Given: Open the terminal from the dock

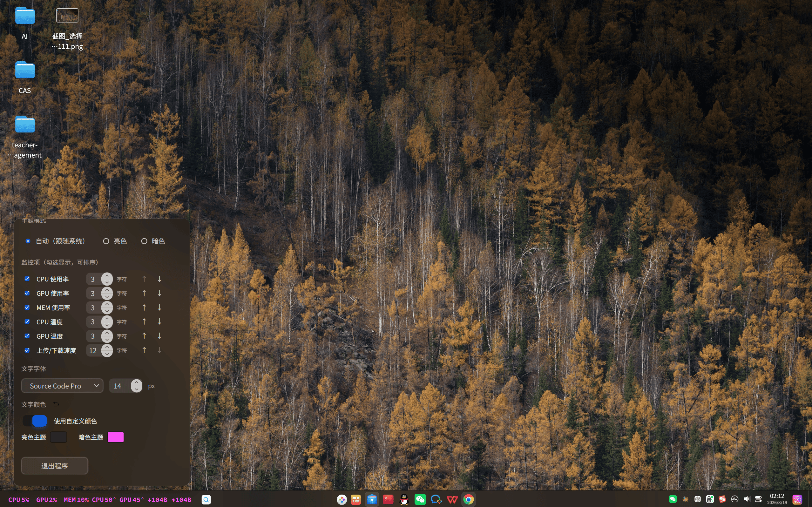Looking at the screenshot, I should (388, 500).
